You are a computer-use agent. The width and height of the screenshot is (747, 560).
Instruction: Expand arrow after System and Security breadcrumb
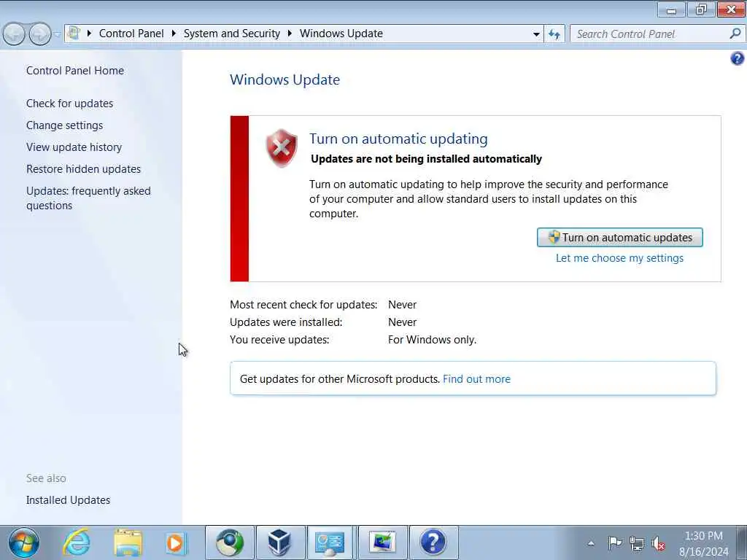click(290, 34)
